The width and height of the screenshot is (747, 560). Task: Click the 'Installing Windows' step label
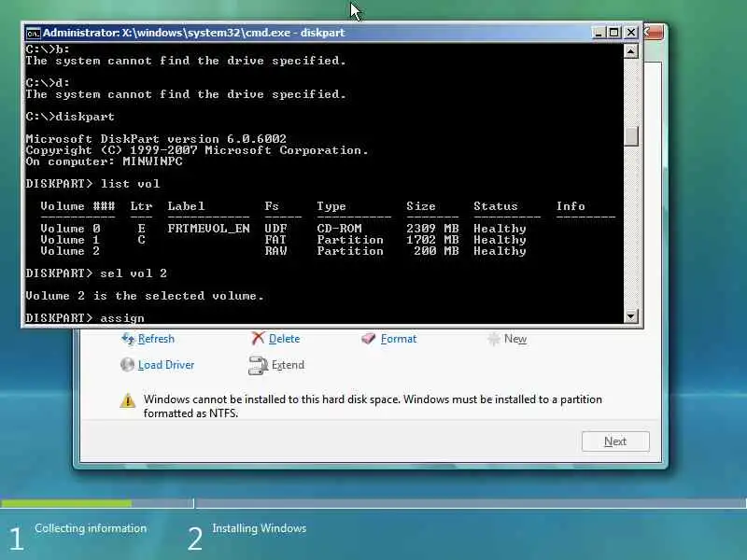[x=260, y=528]
